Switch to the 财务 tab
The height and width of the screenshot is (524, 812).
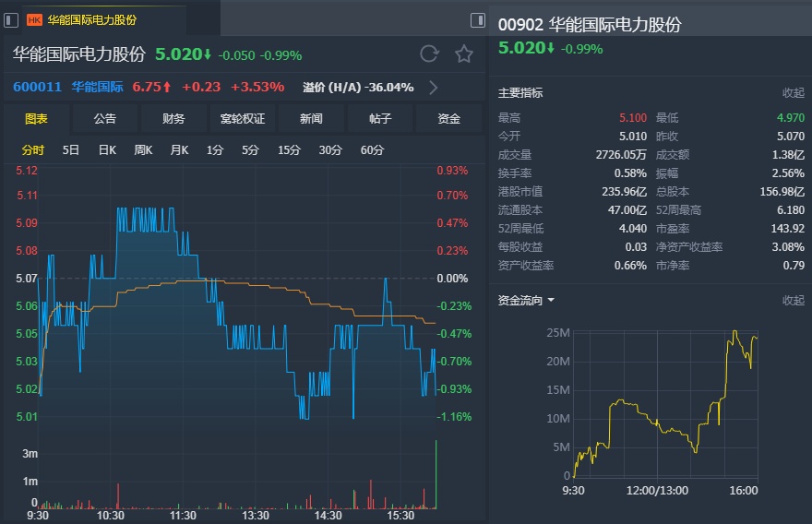[x=173, y=119]
